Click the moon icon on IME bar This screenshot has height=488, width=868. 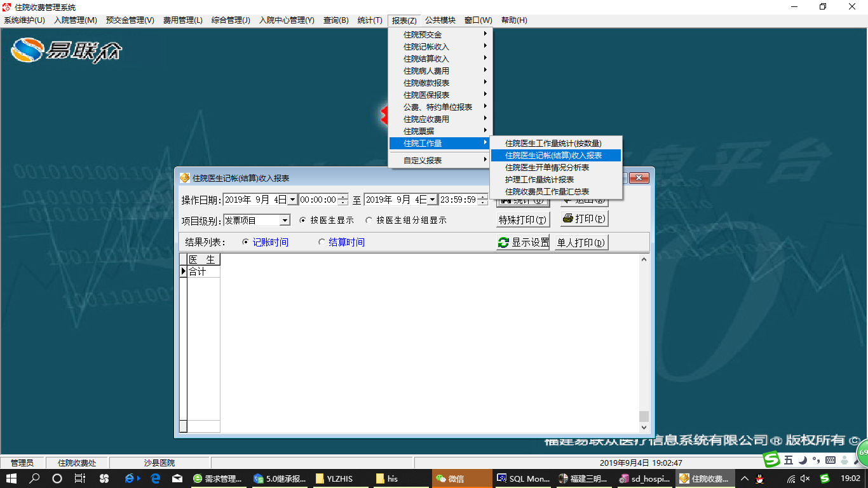coord(803,460)
